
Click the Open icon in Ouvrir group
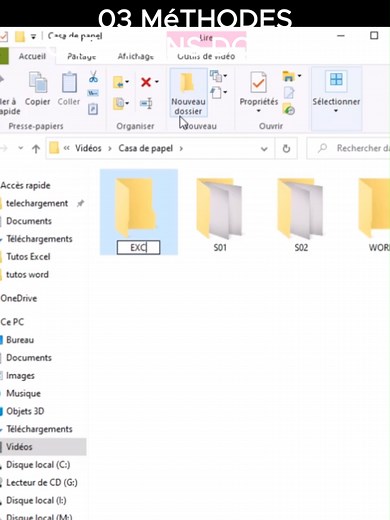[288, 76]
